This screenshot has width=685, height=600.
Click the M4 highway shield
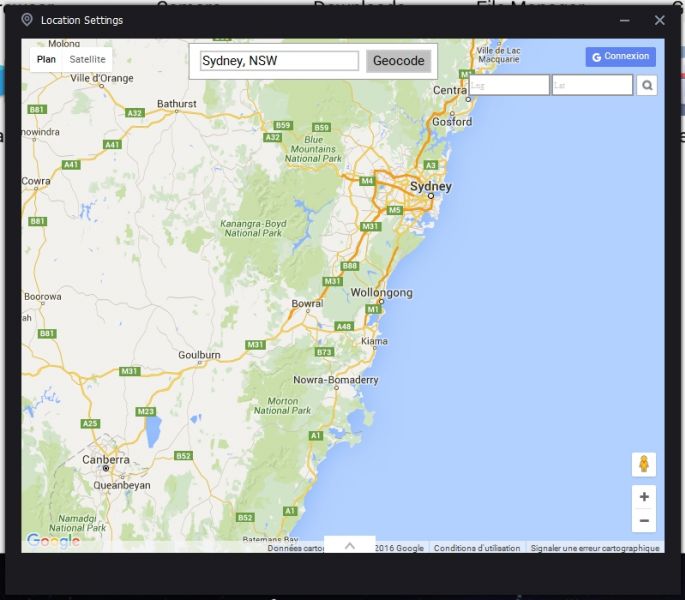[367, 181]
